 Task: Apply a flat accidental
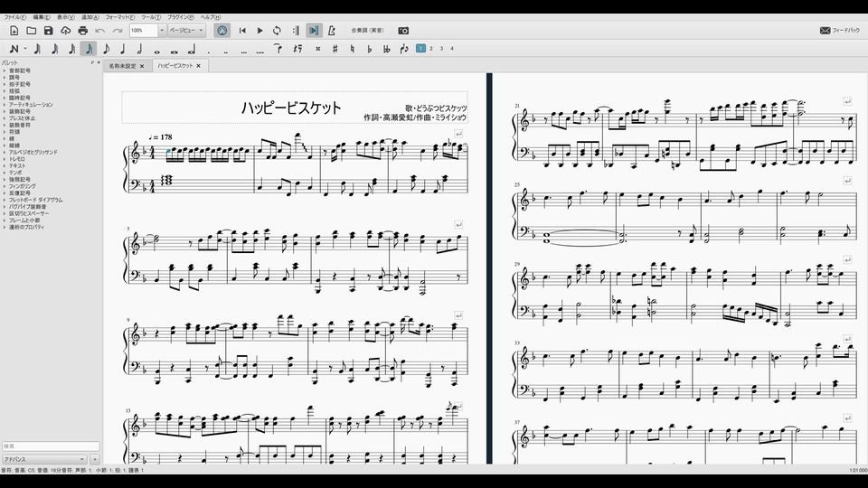tap(369, 49)
